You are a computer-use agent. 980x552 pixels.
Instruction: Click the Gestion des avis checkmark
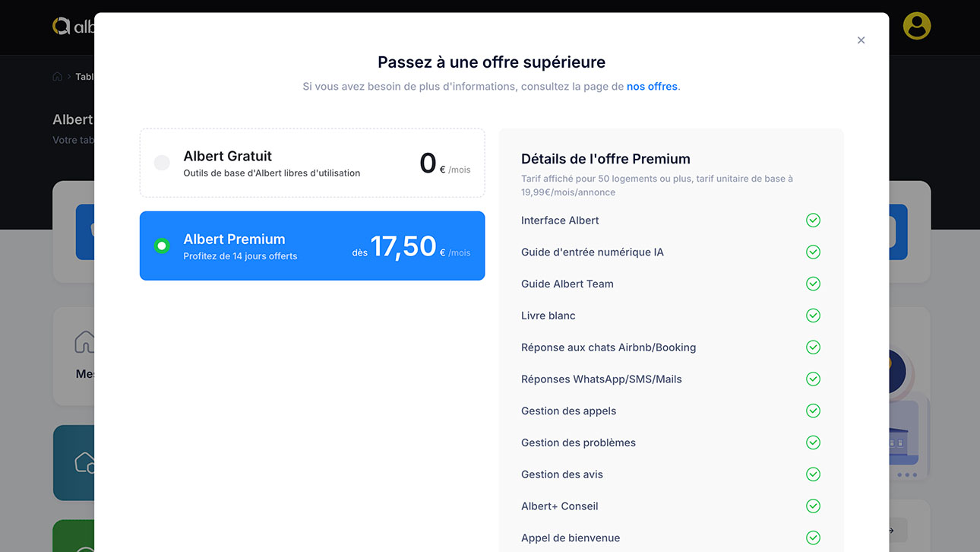[813, 474]
